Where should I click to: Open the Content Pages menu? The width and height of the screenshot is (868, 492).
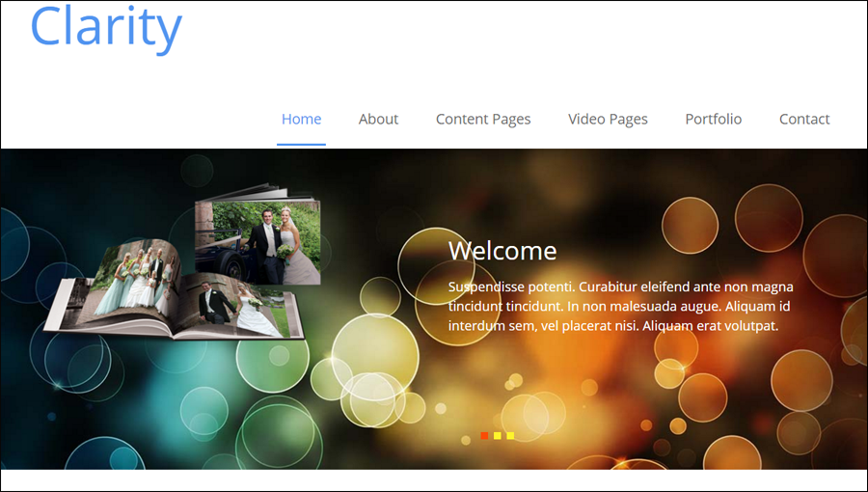pyautogui.click(x=483, y=119)
